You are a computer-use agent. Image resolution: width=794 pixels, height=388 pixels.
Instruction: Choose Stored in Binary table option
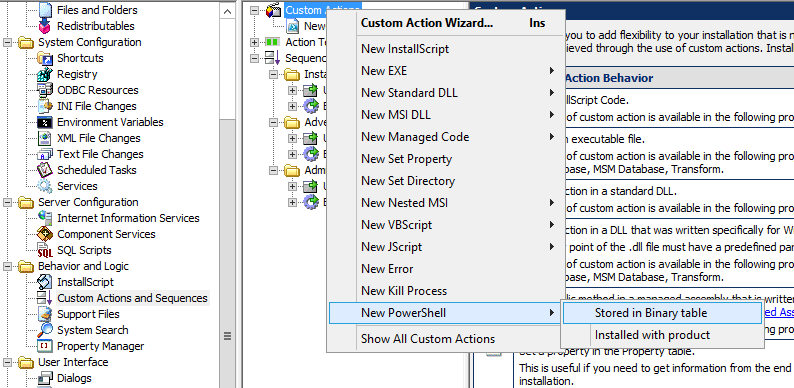[x=662, y=313]
